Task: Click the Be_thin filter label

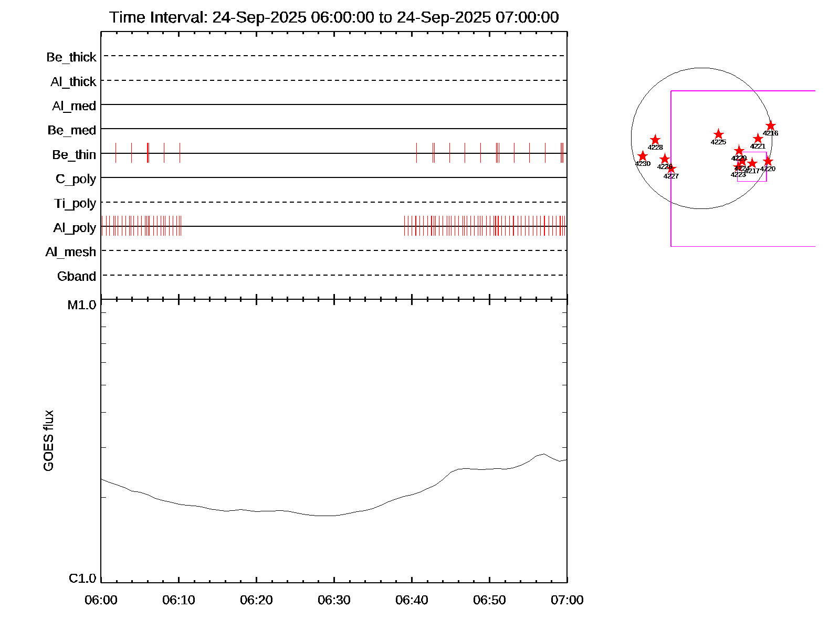Action: click(74, 154)
